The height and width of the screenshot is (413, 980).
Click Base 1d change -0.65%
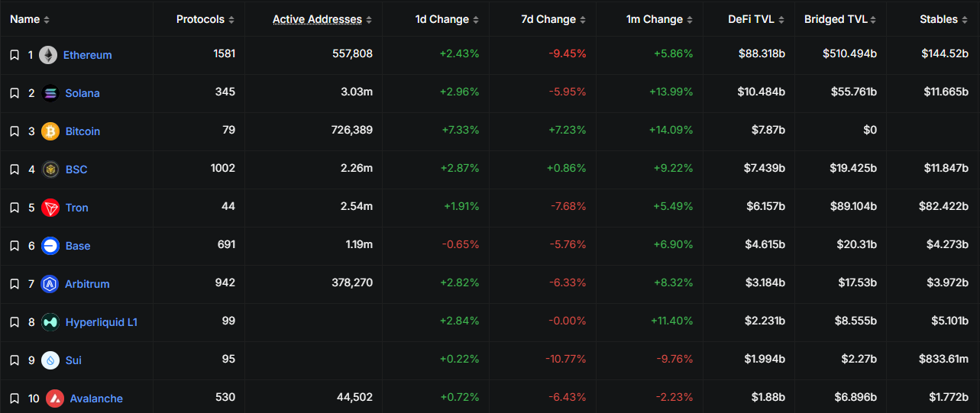pos(461,244)
